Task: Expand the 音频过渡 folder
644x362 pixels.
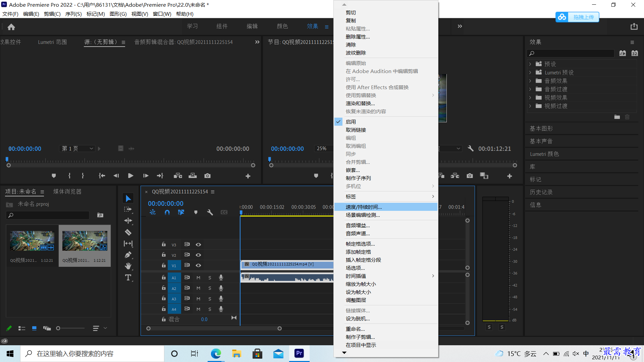Action: click(x=530, y=89)
